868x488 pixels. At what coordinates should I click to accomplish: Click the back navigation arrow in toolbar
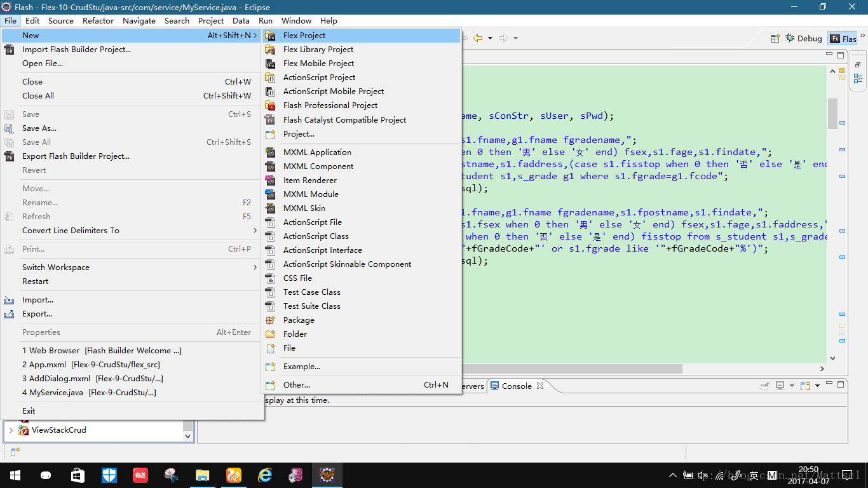pos(478,38)
